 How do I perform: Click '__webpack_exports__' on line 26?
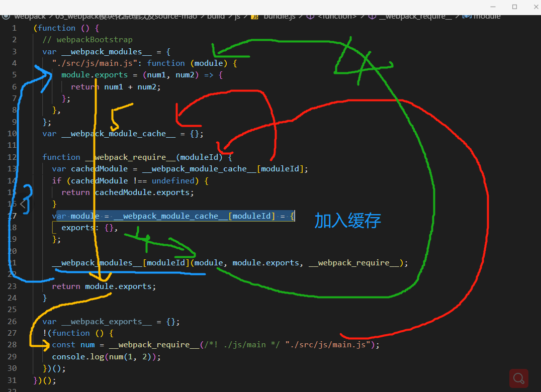[107, 322]
